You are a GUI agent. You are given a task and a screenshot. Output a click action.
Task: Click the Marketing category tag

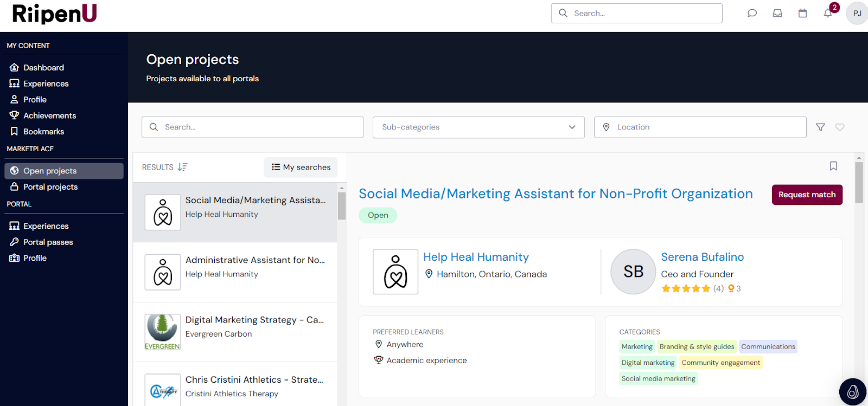click(637, 347)
